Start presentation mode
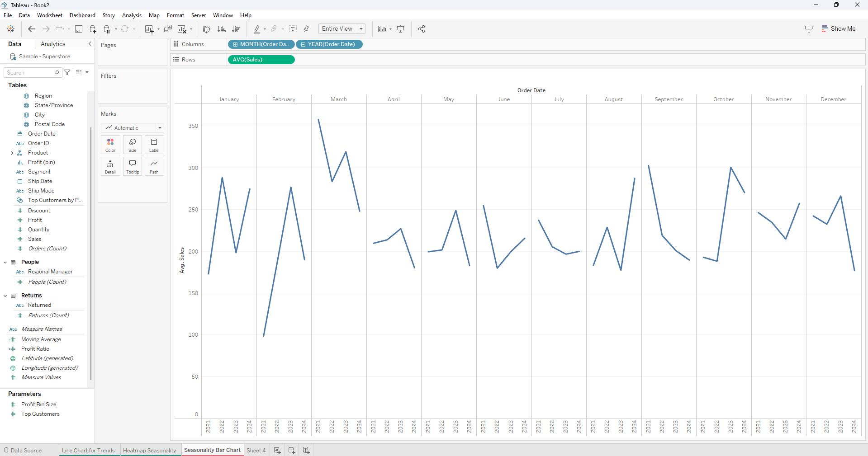 click(401, 29)
